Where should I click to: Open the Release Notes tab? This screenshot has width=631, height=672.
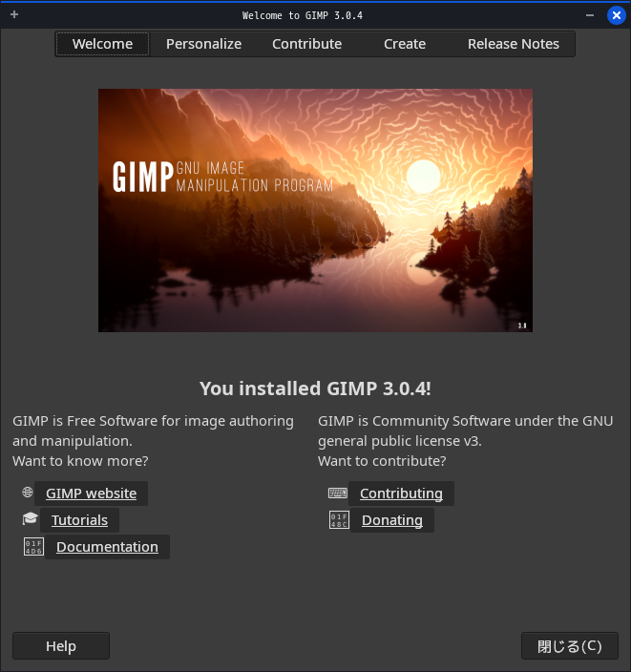tap(514, 44)
